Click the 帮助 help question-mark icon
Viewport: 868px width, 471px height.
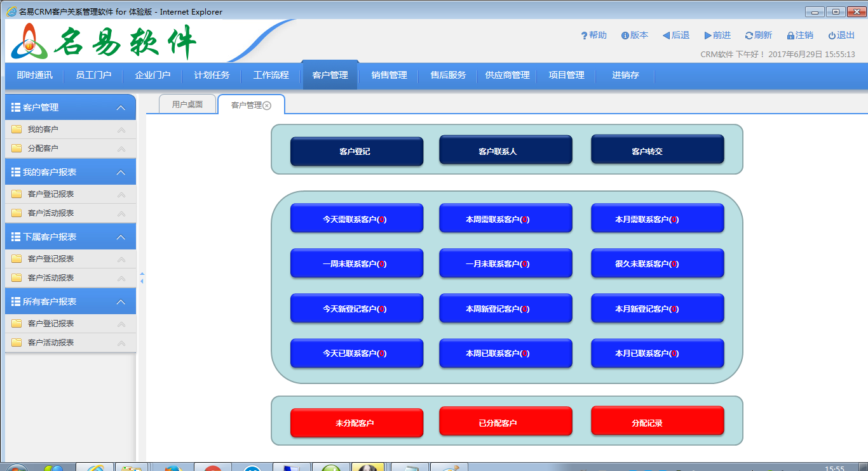coord(585,36)
